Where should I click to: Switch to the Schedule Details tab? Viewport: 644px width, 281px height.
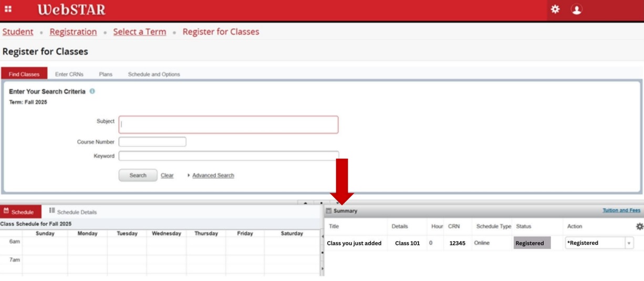[x=73, y=212]
